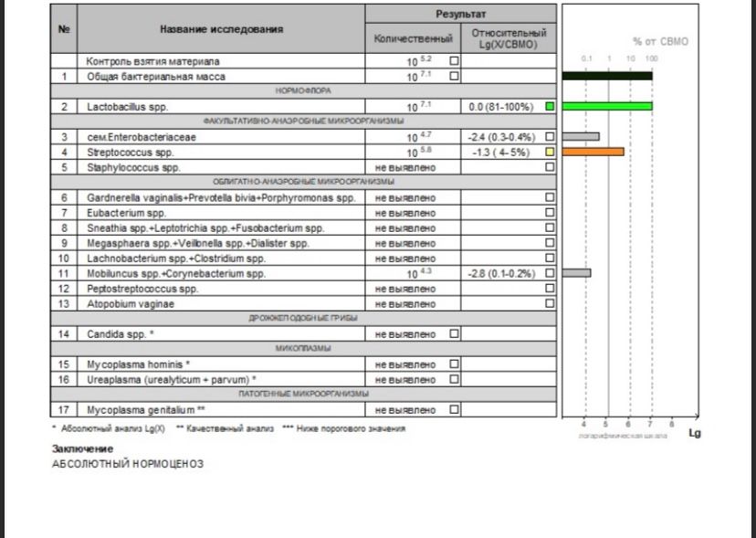
Task: Select the Gardnerella vaginalis row name
Action: 221,197
